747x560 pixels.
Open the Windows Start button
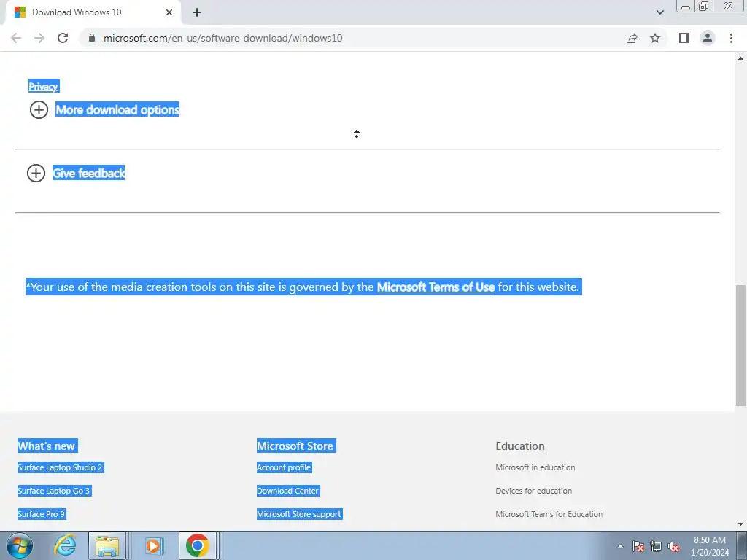tap(20, 545)
